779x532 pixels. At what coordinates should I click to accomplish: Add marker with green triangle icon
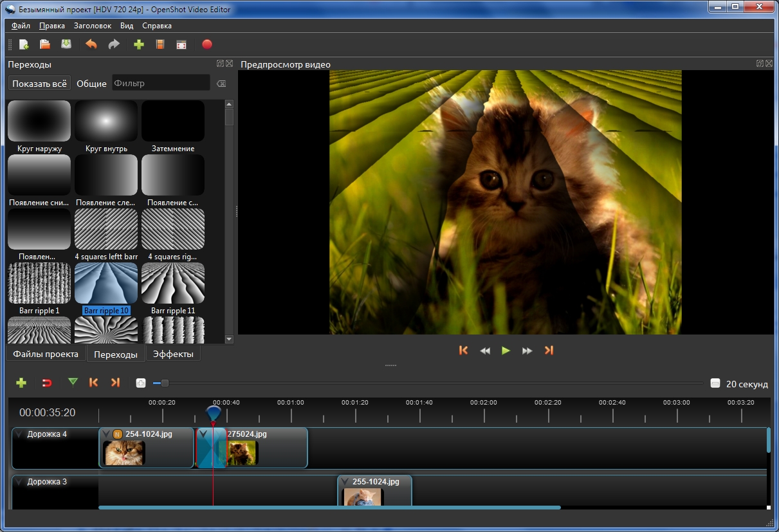point(73,382)
